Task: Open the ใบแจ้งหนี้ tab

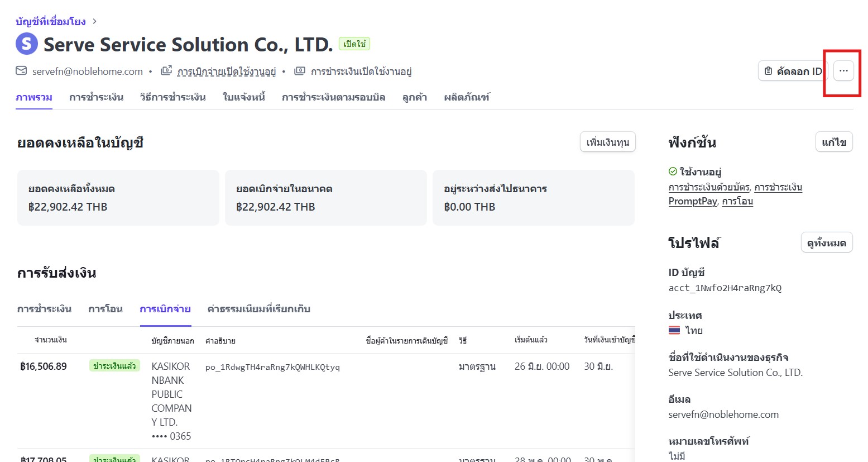Action: (x=243, y=97)
